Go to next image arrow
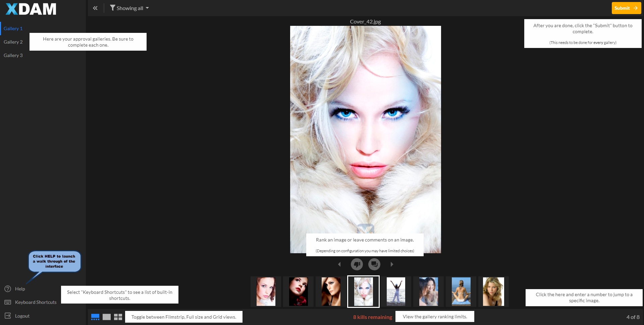644x325 pixels. [392, 264]
